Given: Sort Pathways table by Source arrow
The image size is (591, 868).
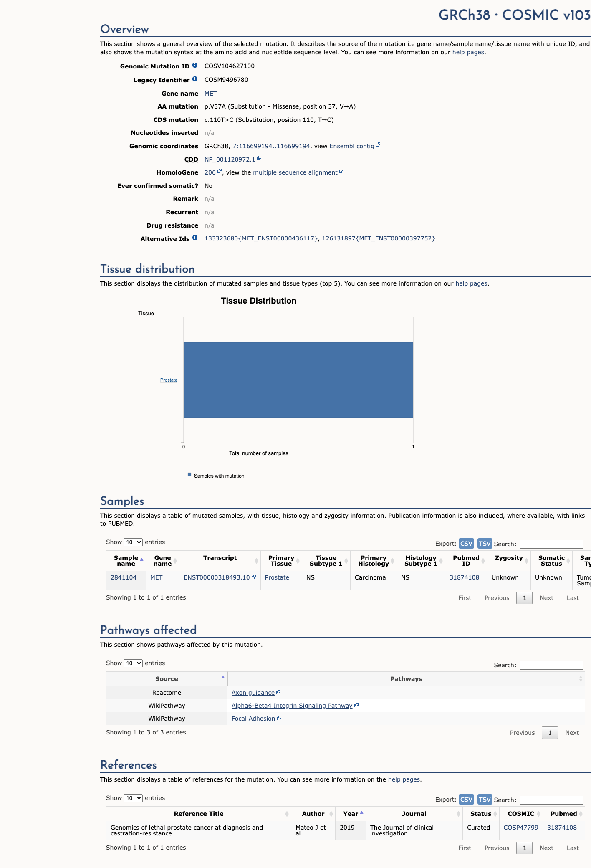Looking at the screenshot, I should pyautogui.click(x=223, y=677).
